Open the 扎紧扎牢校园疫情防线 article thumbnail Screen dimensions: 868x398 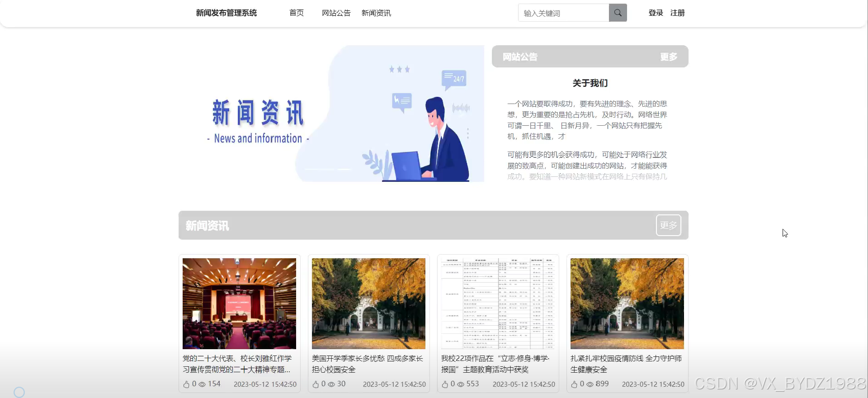pos(627,303)
